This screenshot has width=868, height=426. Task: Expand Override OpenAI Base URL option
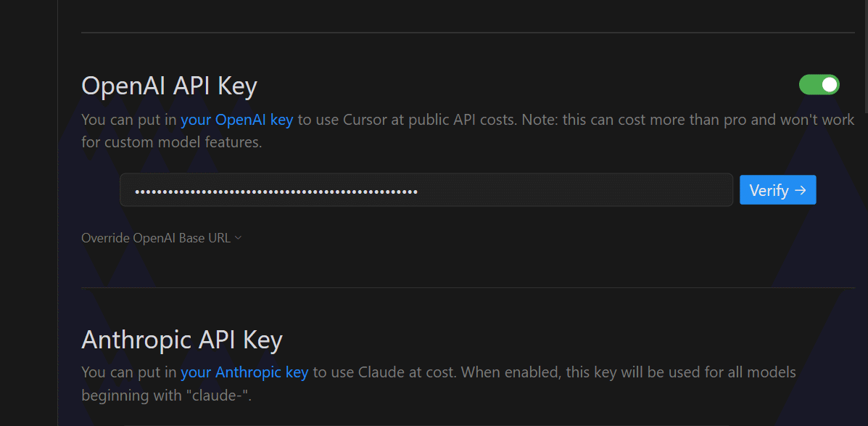tap(155, 238)
